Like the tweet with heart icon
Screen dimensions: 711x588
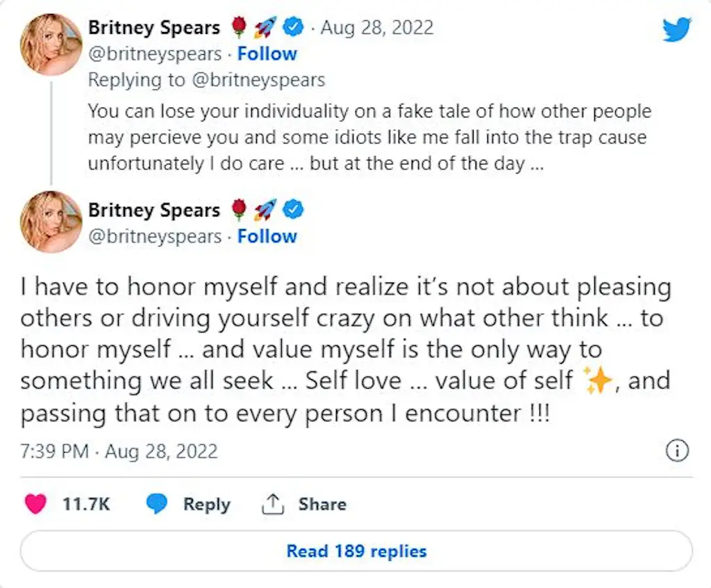coord(35,504)
